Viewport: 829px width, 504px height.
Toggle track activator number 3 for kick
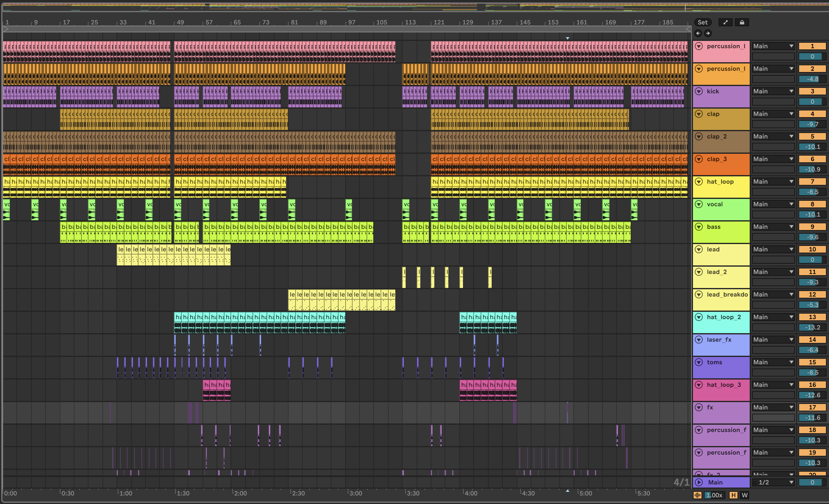812,91
